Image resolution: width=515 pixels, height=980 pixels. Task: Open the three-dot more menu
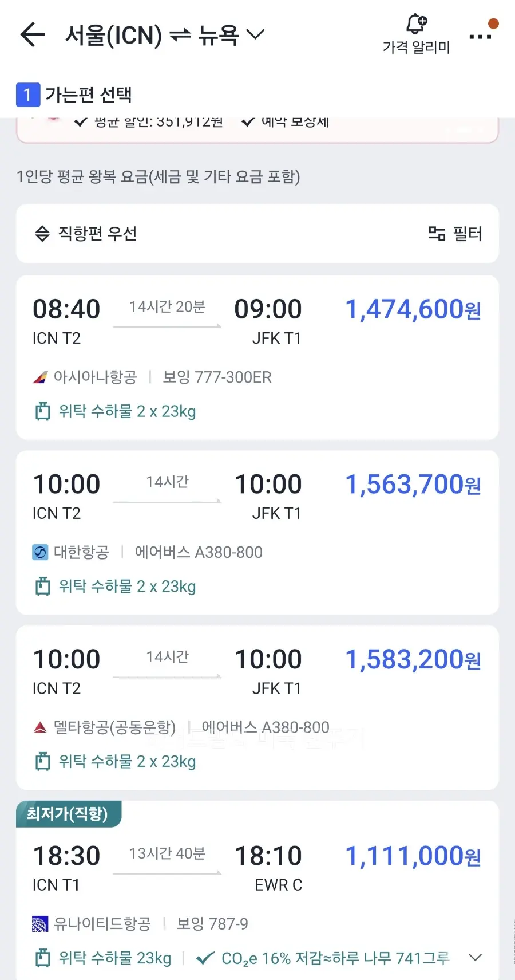[x=480, y=37]
